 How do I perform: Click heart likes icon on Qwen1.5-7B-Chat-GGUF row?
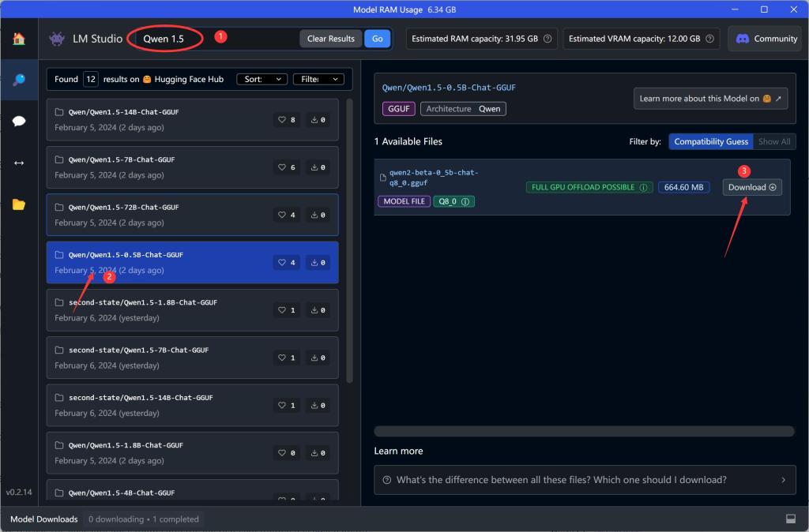click(282, 167)
